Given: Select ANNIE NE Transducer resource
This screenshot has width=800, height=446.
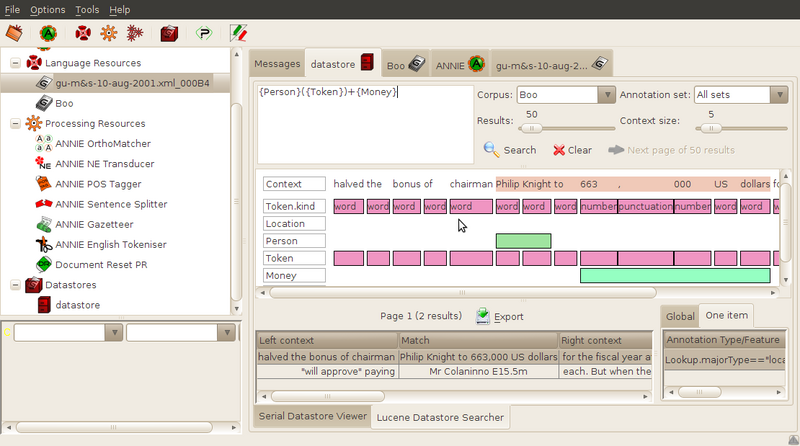Looking at the screenshot, I should pos(105,164).
